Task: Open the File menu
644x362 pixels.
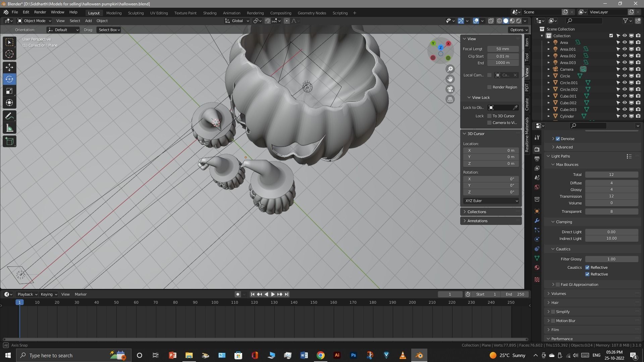Action: click(x=15, y=12)
